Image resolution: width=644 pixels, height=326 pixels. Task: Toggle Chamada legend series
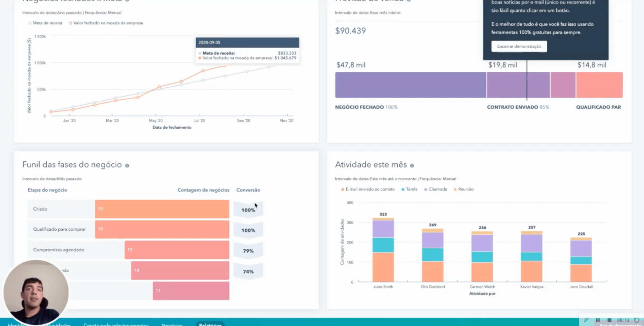pyautogui.click(x=436, y=189)
